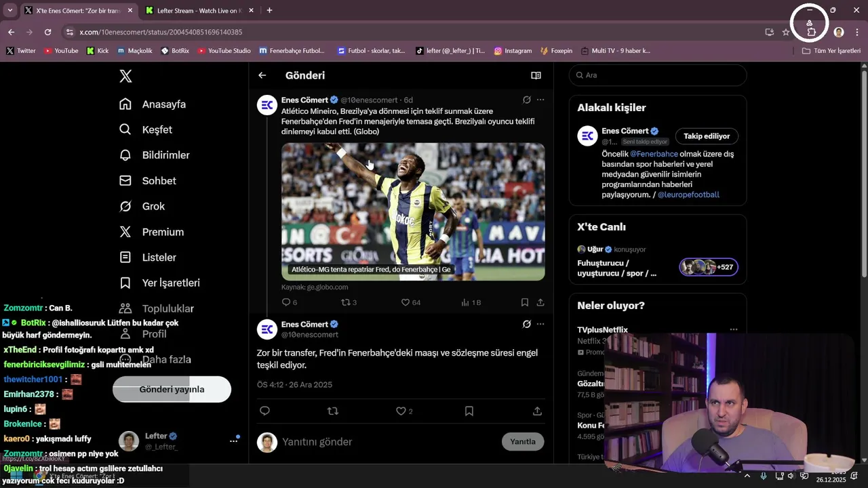Open Chrome profile avatar

coord(839,32)
